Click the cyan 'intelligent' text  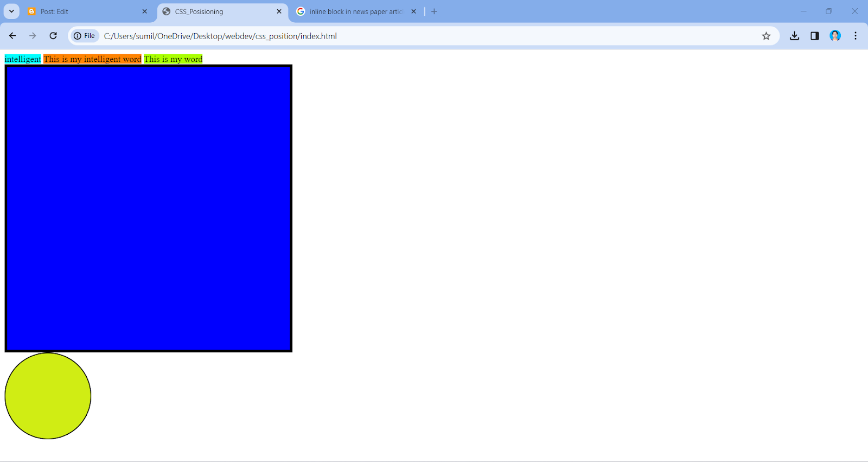(x=23, y=59)
